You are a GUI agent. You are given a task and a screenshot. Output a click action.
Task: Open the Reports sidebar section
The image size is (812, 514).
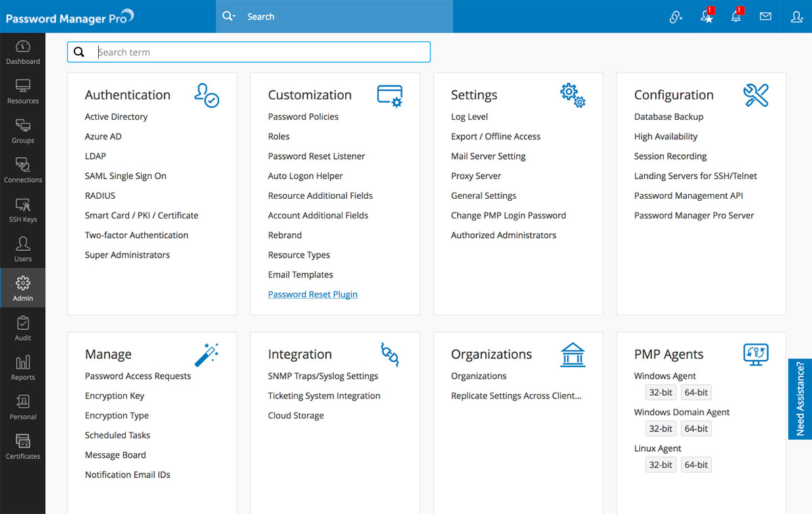[23, 367]
